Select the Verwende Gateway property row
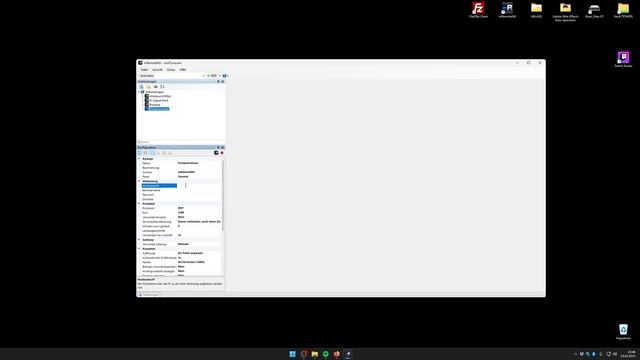 click(181, 244)
